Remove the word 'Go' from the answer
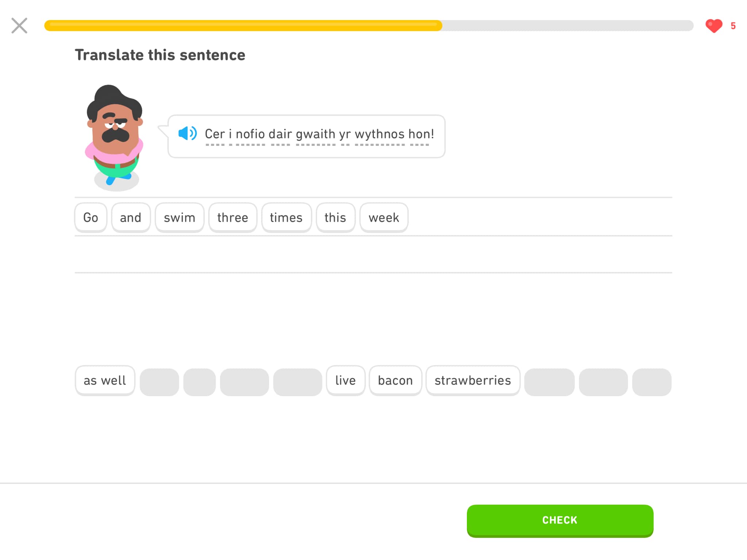Image resolution: width=747 pixels, height=560 pixels. point(91,218)
